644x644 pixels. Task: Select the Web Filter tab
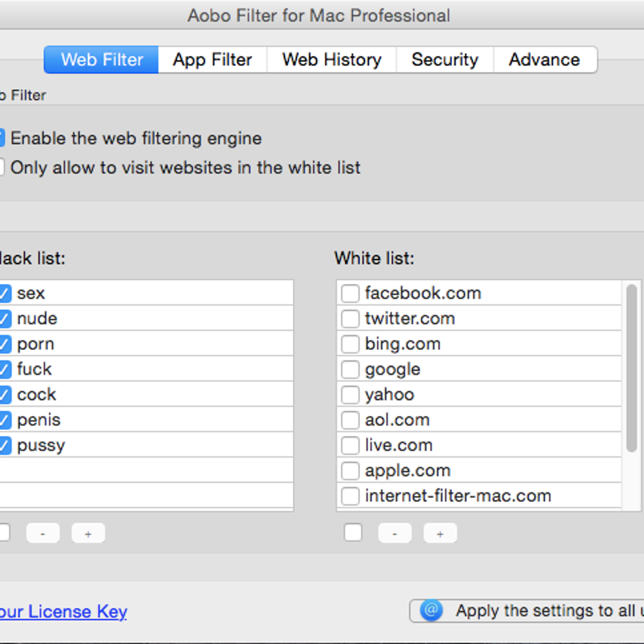(102, 60)
